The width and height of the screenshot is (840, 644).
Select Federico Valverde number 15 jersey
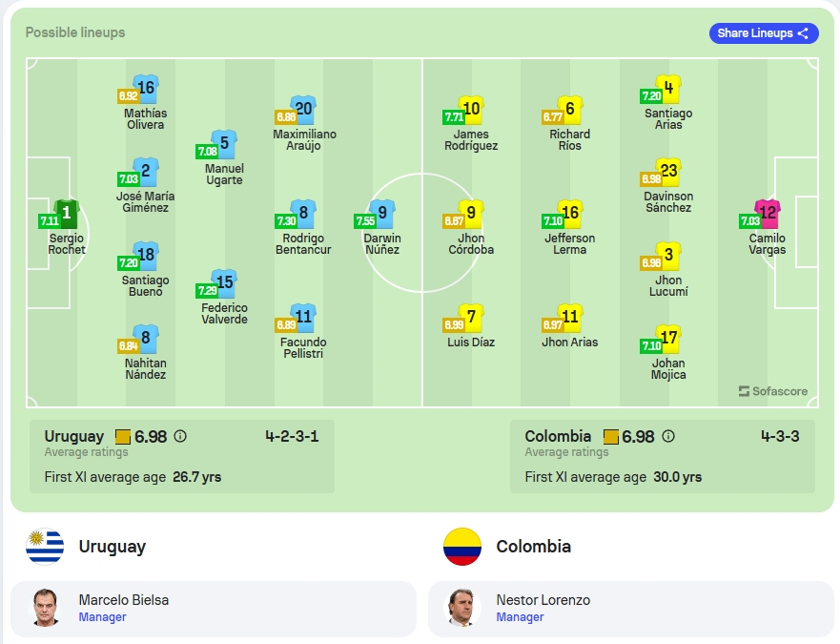click(224, 283)
